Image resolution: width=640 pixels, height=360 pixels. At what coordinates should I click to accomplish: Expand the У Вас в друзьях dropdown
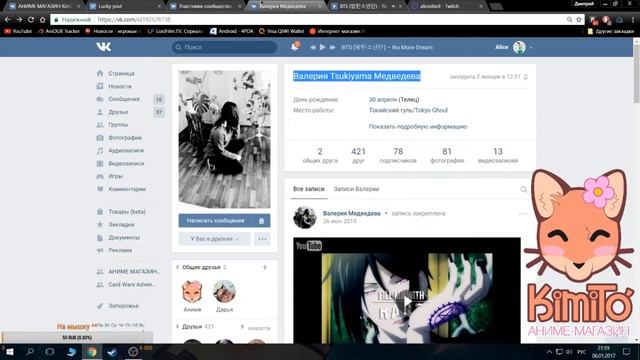pyautogui.click(x=215, y=239)
